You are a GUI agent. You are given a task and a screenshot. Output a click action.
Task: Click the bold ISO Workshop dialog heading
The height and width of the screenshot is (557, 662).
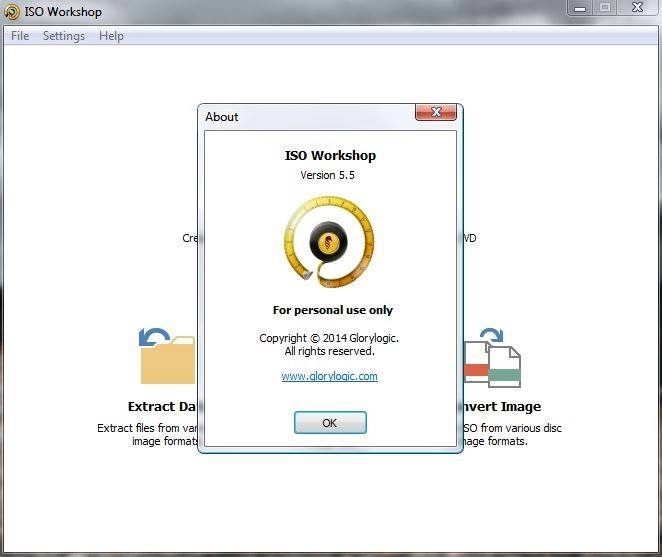click(330, 155)
